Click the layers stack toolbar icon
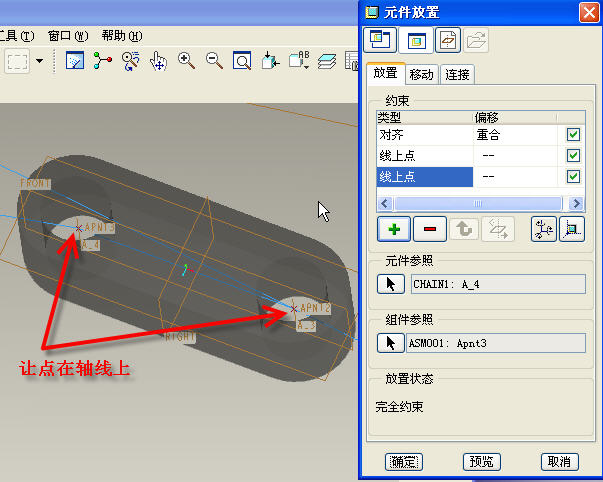This screenshot has width=603, height=482. [x=326, y=61]
